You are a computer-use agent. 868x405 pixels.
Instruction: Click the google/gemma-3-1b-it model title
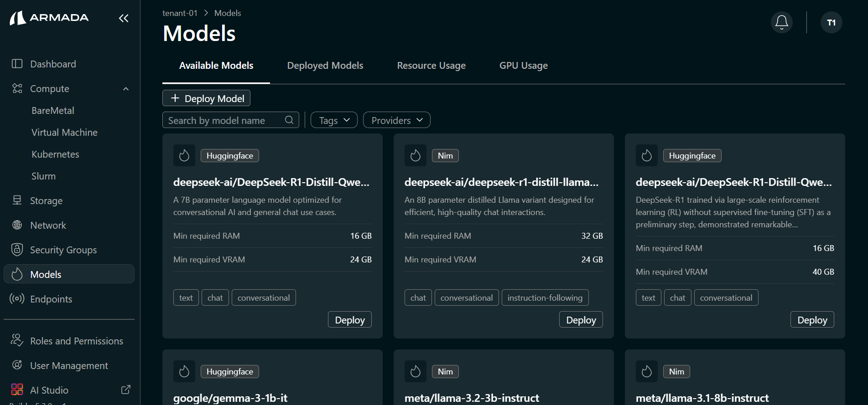pos(230,398)
